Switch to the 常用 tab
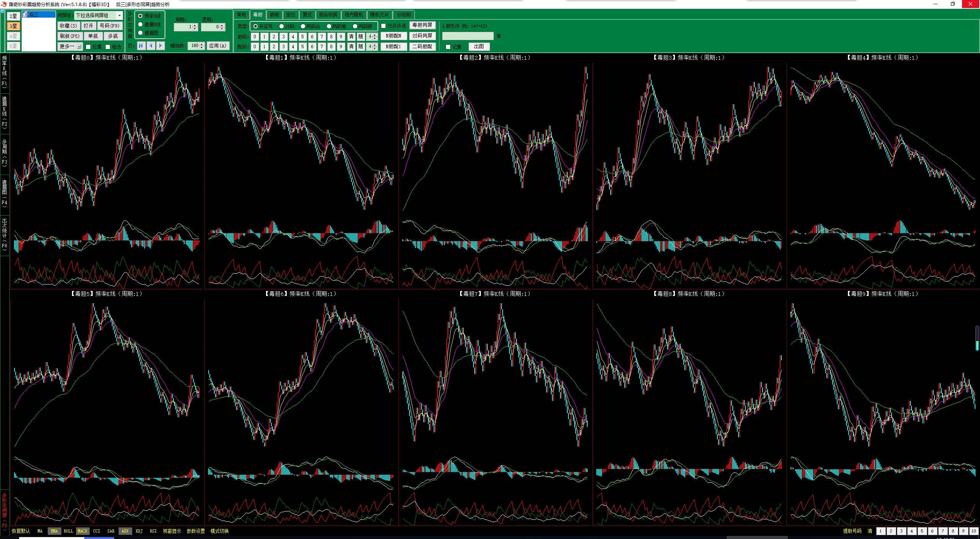Viewport: 980px width, 539px height. pos(241,15)
